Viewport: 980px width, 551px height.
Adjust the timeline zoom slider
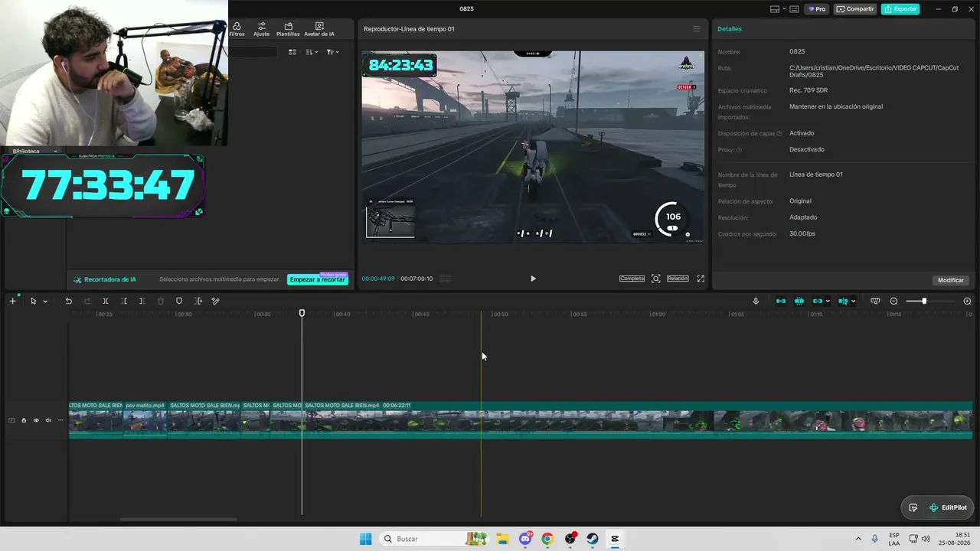[x=925, y=301]
